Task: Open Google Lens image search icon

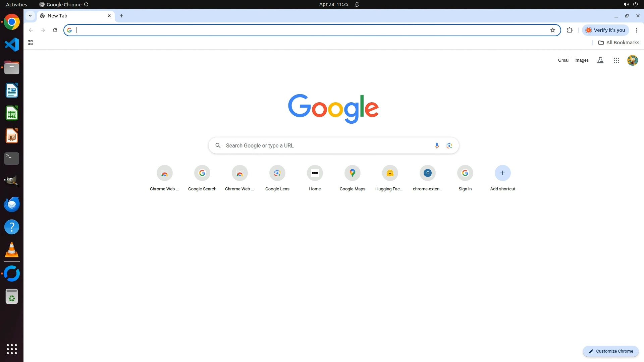Action: (x=449, y=145)
